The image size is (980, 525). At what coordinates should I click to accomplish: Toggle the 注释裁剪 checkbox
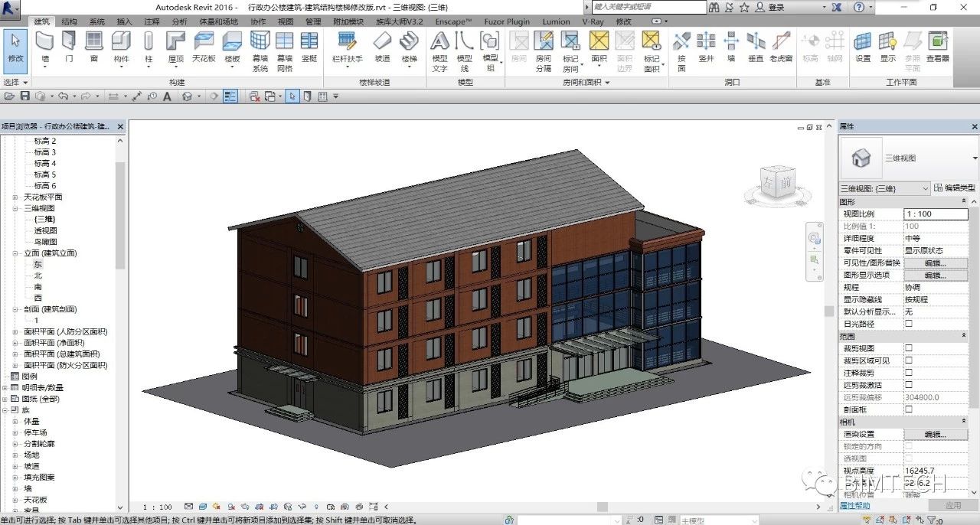coord(909,373)
